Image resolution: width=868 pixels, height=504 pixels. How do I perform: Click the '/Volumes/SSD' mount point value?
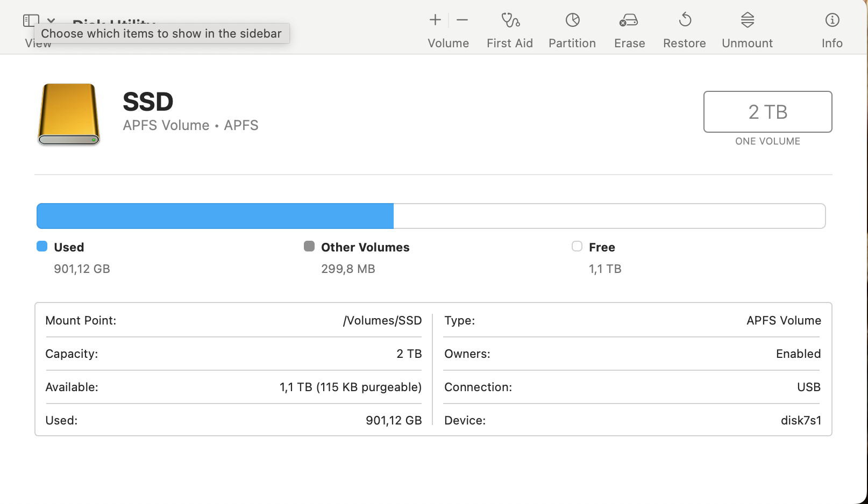tap(382, 321)
